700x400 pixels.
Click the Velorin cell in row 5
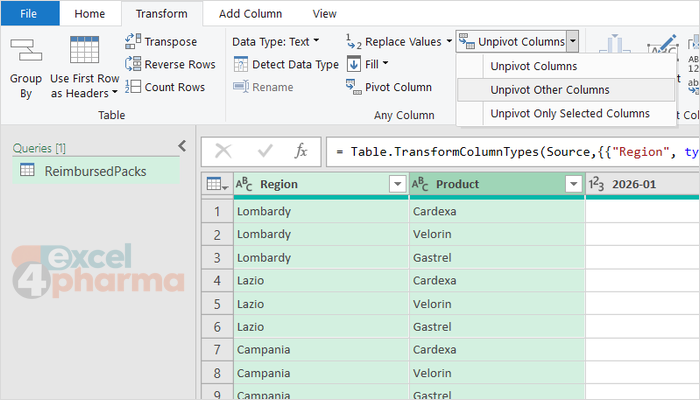[x=497, y=304]
